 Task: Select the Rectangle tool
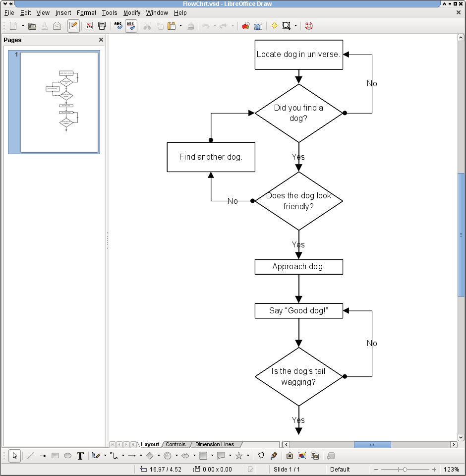(x=55, y=456)
